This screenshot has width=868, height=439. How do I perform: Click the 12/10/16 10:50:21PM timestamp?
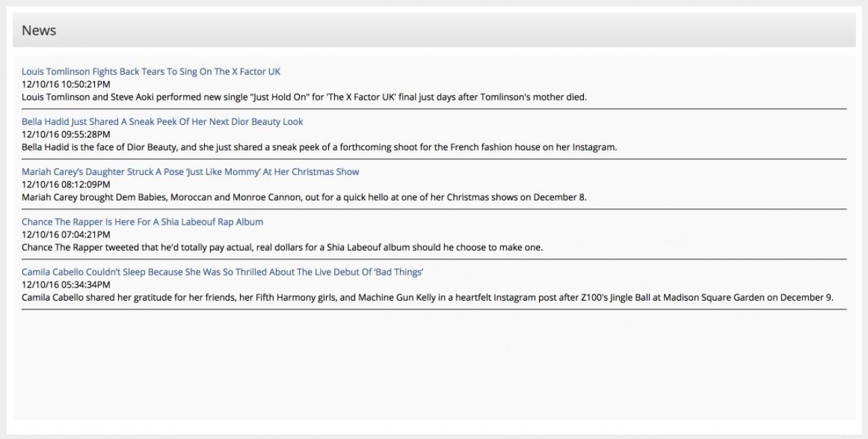tap(66, 84)
